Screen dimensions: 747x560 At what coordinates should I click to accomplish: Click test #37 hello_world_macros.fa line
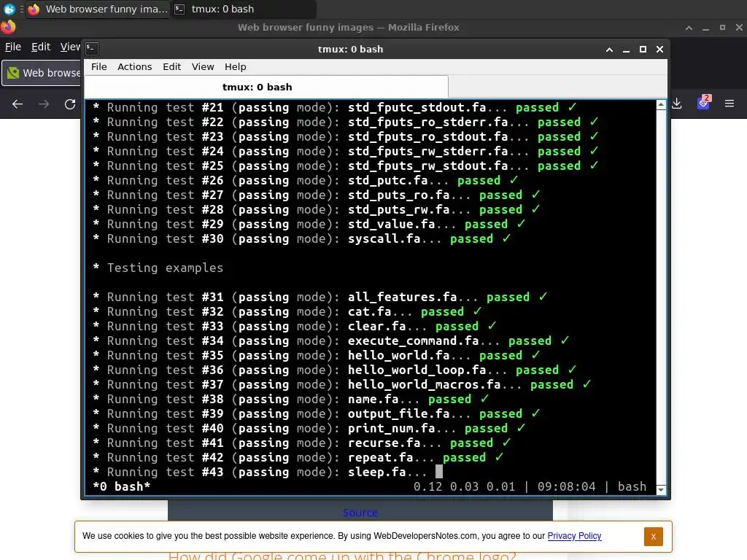[341, 384]
